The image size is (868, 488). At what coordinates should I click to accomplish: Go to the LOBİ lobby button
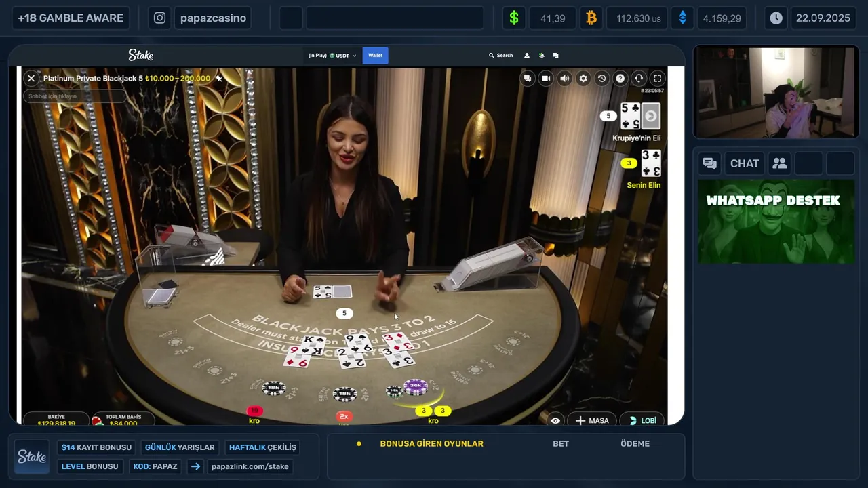(642, 421)
